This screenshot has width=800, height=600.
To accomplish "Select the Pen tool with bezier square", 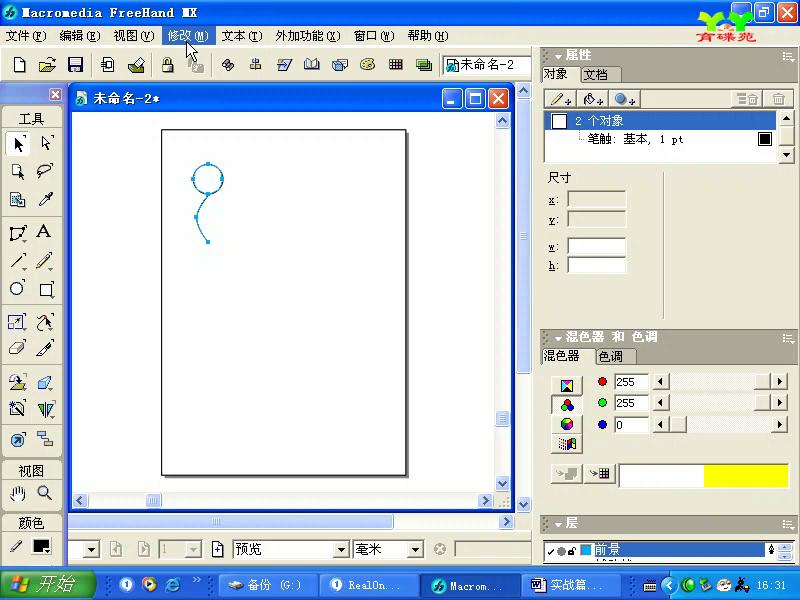I will coord(18,233).
